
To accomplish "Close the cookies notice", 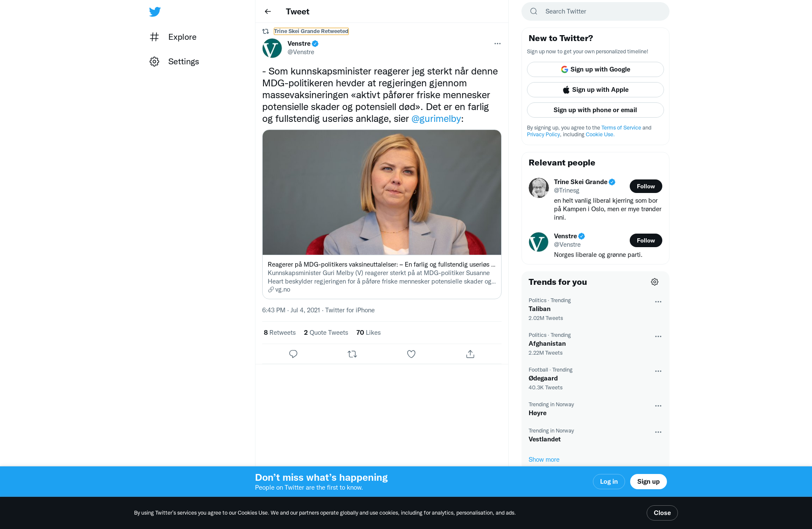I will tap(662, 513).
